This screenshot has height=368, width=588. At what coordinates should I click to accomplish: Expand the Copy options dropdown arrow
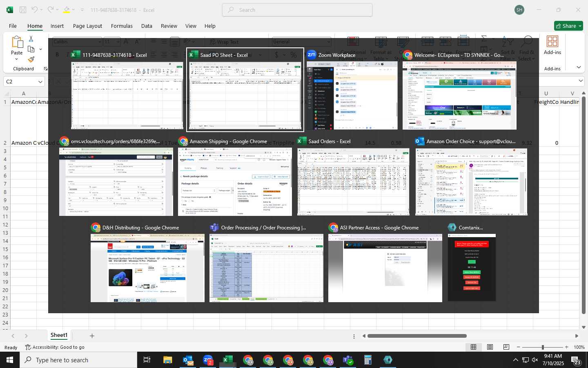click(40, 49)
